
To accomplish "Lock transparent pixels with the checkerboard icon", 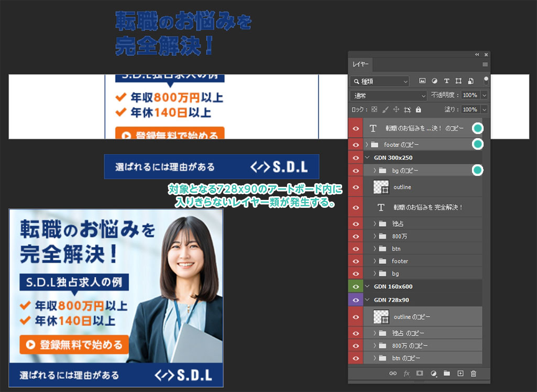I will tap(374, 109).
